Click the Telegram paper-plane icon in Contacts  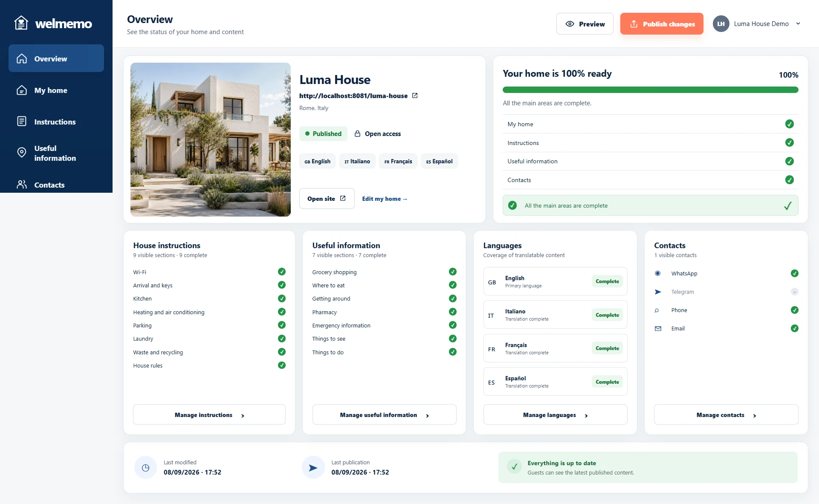pyautogui.click(x=658, y=292)
